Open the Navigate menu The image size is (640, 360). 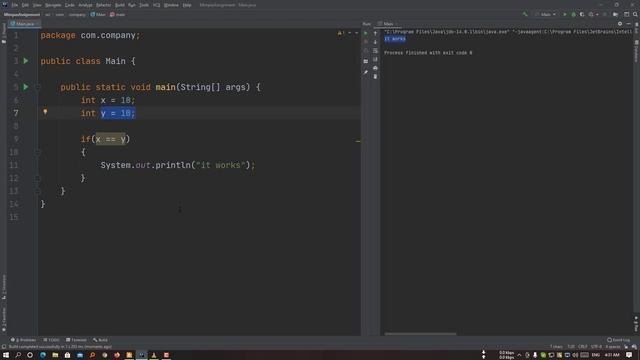coord(53,5)
